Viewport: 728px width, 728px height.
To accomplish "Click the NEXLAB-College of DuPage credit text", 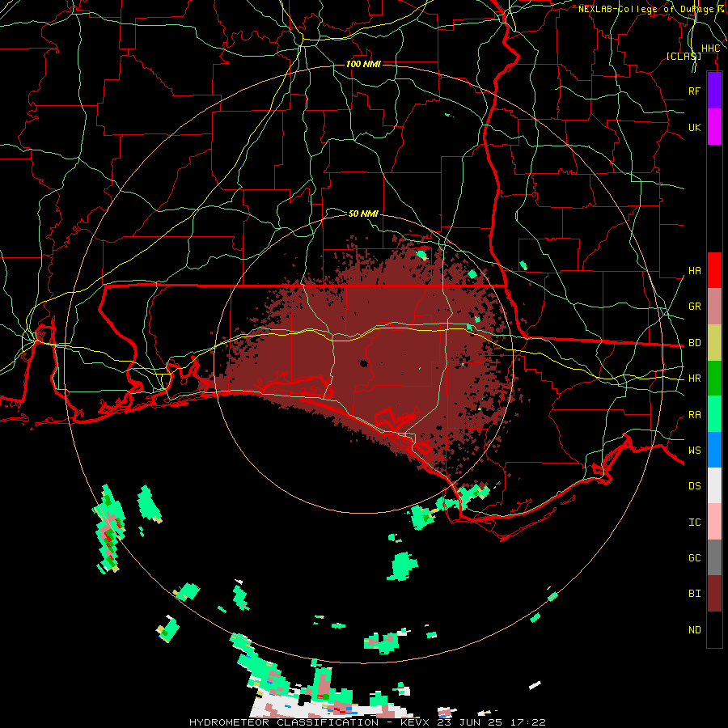I will [x=645, y=9].
